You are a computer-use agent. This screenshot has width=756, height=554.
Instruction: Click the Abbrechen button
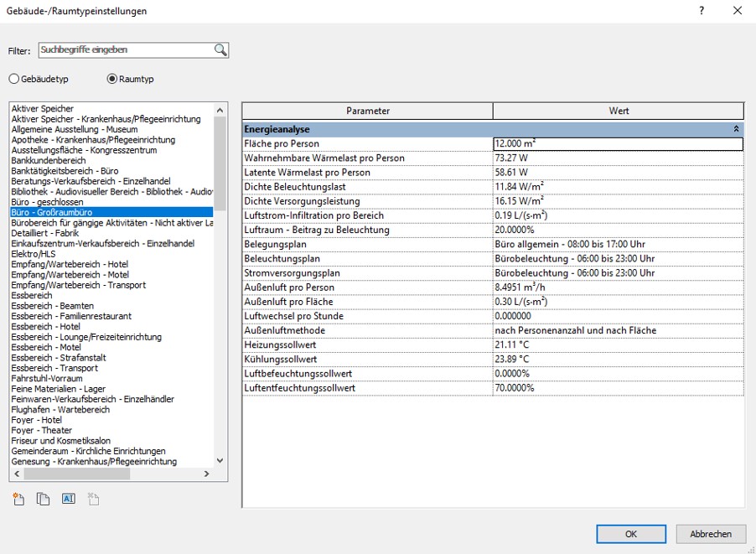(x=711, y=534)
